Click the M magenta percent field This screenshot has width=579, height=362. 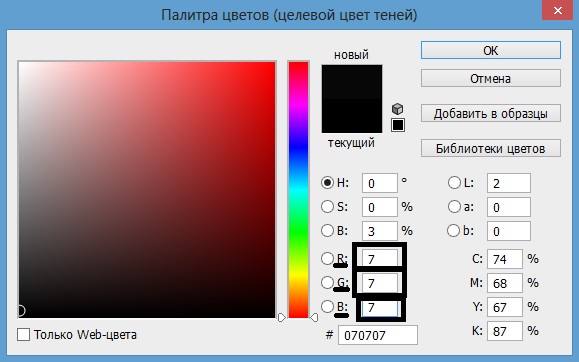click(x=505, y=283)
